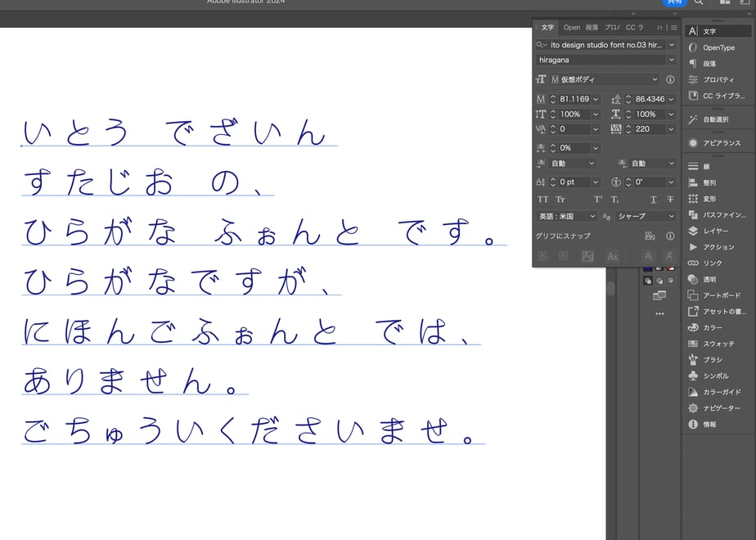This screenshot has width=756, height=540.
Task: Open the font family dropdown arrow
Action: tap(671, 45)
